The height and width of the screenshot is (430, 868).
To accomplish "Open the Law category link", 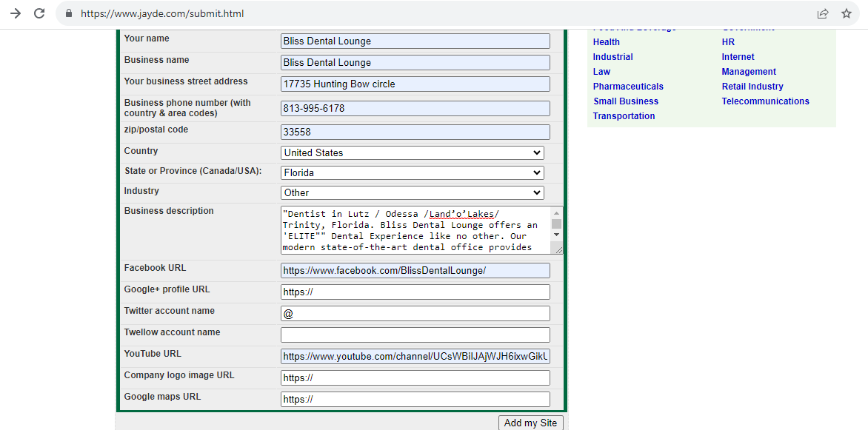I will click(x=601, y=72).
